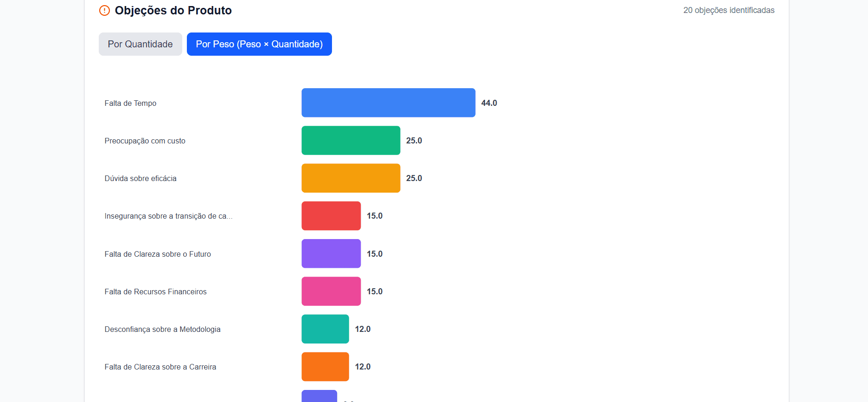The width and height of the screenshot is (868, 402).
Task: Click the Desconfiança sobre a Metodologia label
Action: click(162, 329)
